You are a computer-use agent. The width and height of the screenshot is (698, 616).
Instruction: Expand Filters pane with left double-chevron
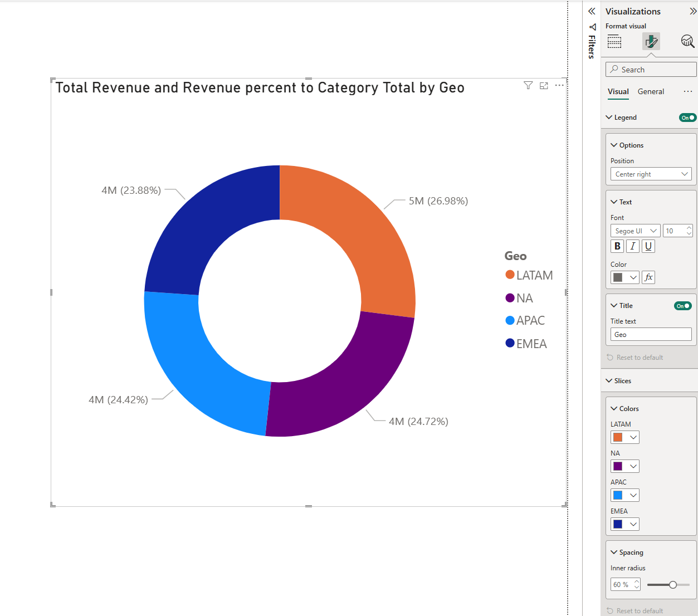point(592,11)
